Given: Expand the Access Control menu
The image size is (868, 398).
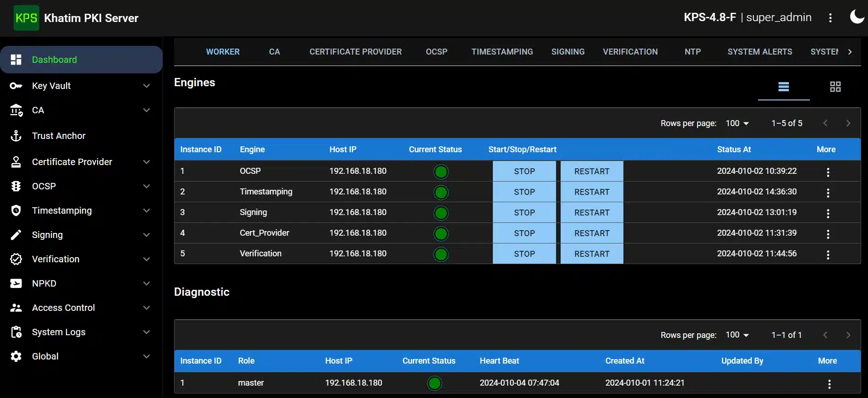Looking at the screenshot, I should (147, 308).
